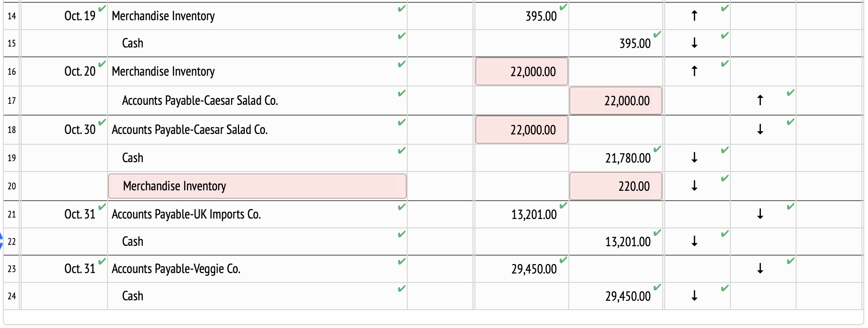Select the highlighted 22,000.00 debit field

click(x=521, y=71)
